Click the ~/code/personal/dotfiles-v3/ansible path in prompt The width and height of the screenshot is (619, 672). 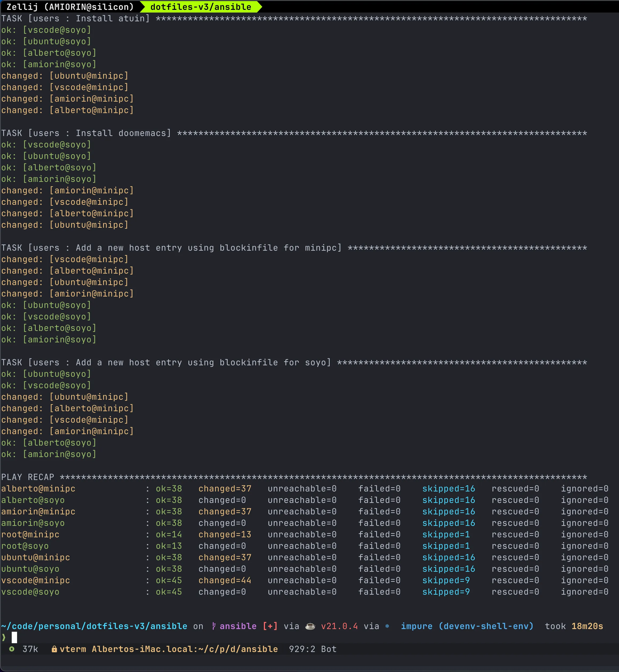pos(94,626)
